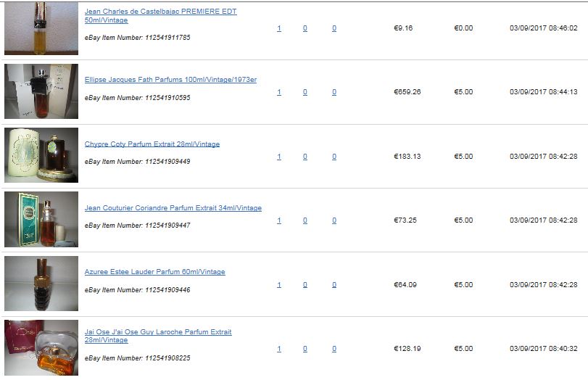Click the Chypre Coty product thumbnail
The height and width of the screenshot is (380, 588).
pyautogui.click(x=41, y=155)
